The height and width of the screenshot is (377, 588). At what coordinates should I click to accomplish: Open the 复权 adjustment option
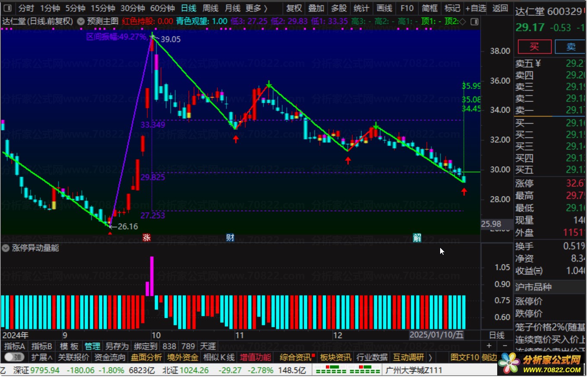point(294,8)
